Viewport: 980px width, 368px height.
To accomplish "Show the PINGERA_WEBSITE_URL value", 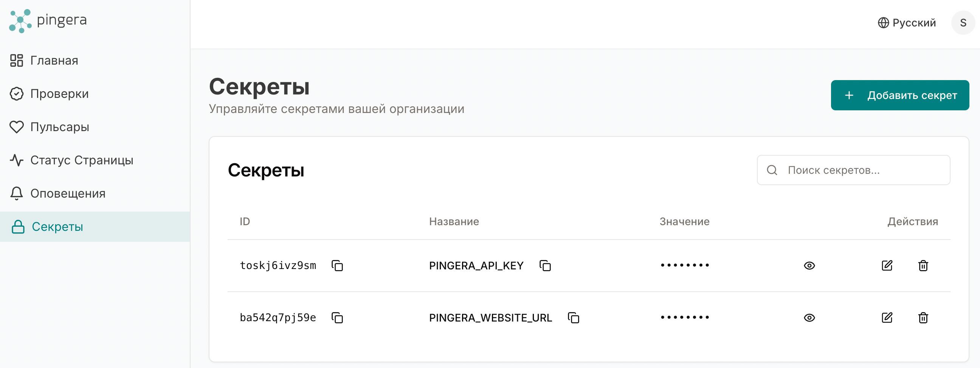I will point(809,317).
